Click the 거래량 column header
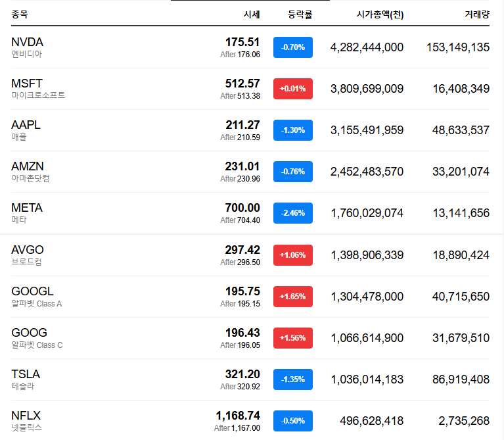Image resolution: width=504 pixels, height=440 pixels. pos(477,14)
